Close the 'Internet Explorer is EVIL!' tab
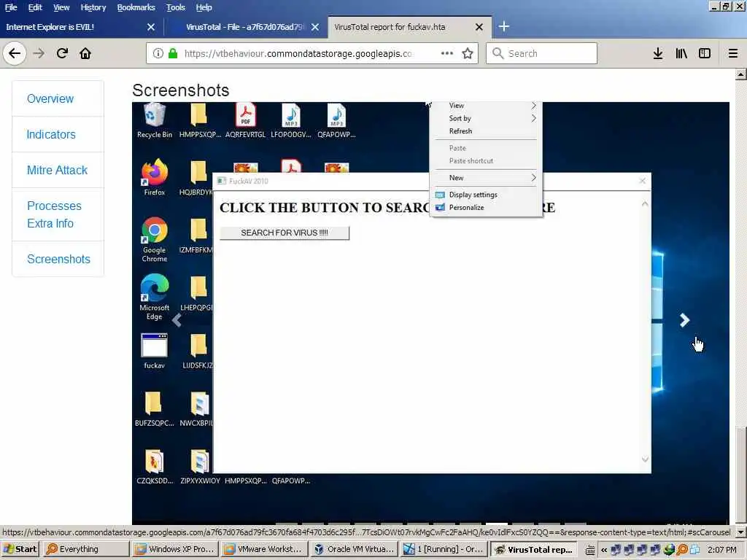The width and height of the screenshot is (747, 560). tap(151, 27)
